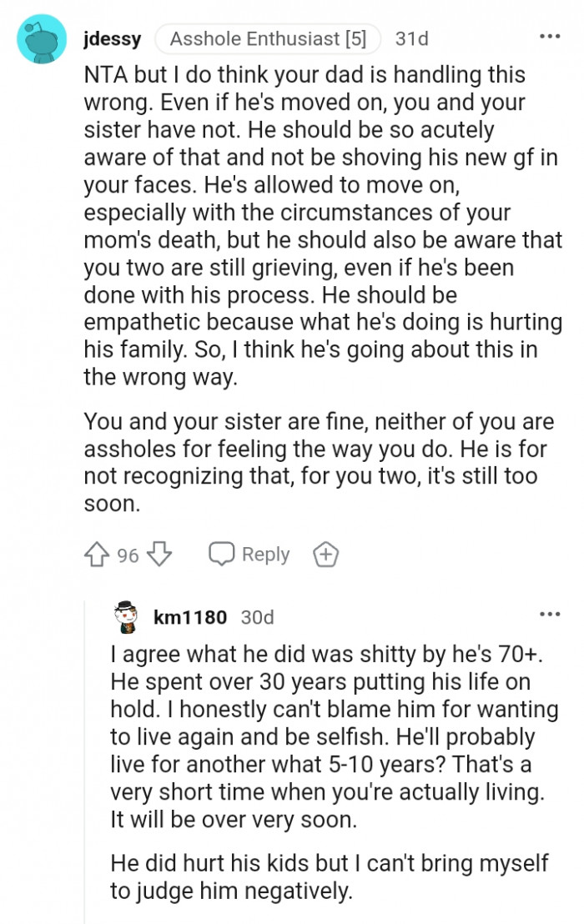The height and width of the screenshot is (924, 584).
Task: Click the 30d timestamp on the reply
Action: pos(257,617)
